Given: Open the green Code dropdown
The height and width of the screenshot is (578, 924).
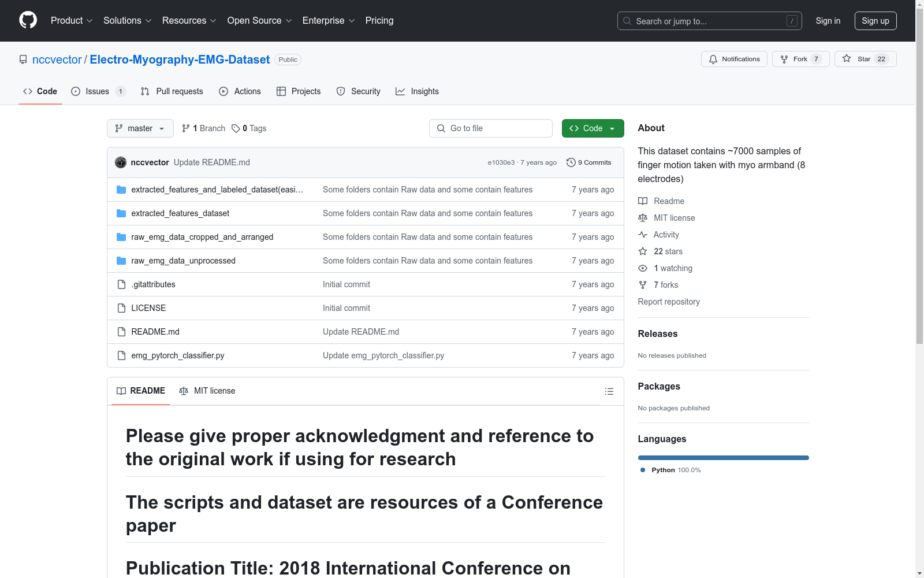Looking at the screenshot, I should tap(593, 128).
